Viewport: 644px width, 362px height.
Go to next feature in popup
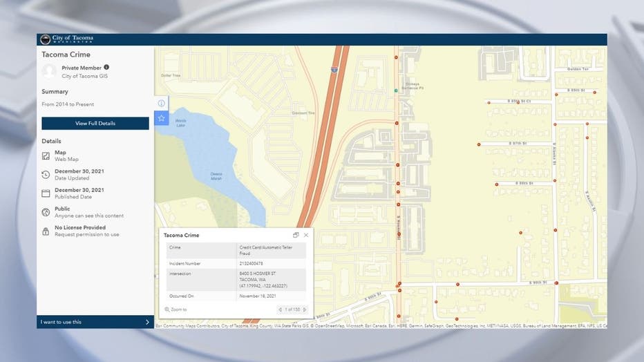click(x=305, y=309)
